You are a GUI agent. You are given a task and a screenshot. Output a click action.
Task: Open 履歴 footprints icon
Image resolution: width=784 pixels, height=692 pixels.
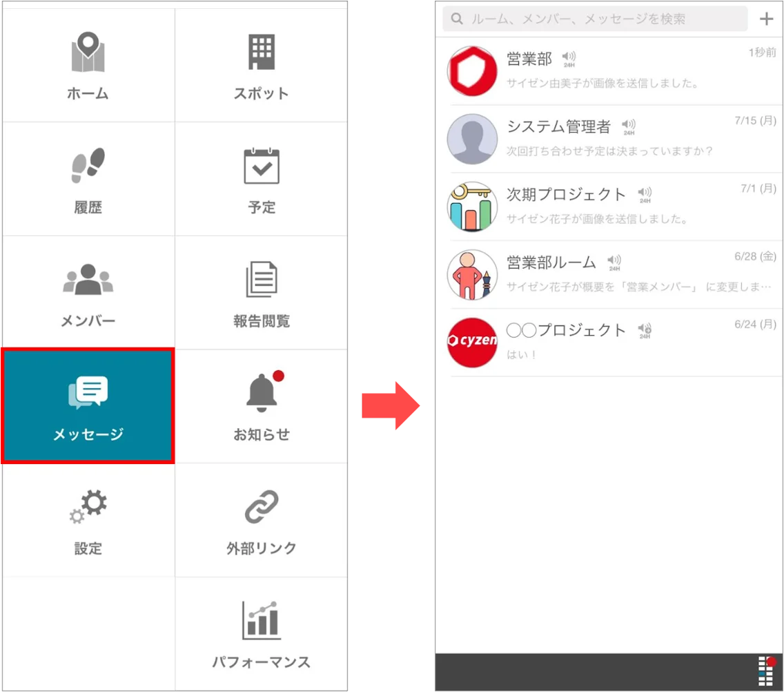(x=88, y=166)
